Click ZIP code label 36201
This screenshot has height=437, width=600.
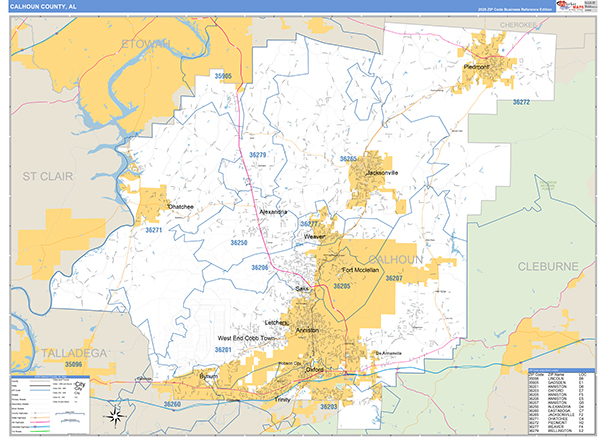tap(223, 350)
